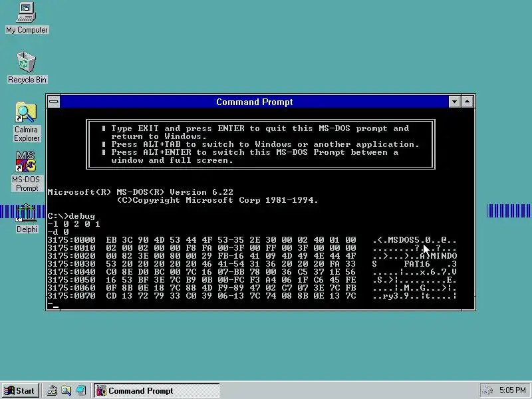This screenshot has height=399, width=532.
Task: Click the 'Press ALT+TAB to switch' instruction line
Action: point(265,144)
